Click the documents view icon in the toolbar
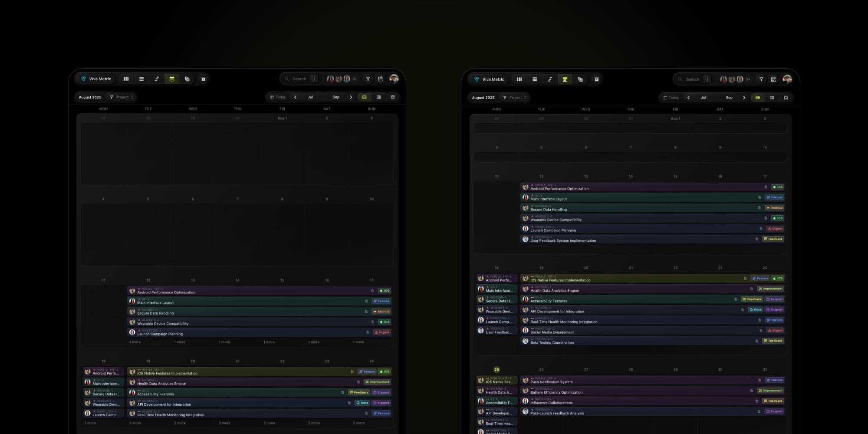This screenshot has height=434, width=868. [x=187, y=79]
